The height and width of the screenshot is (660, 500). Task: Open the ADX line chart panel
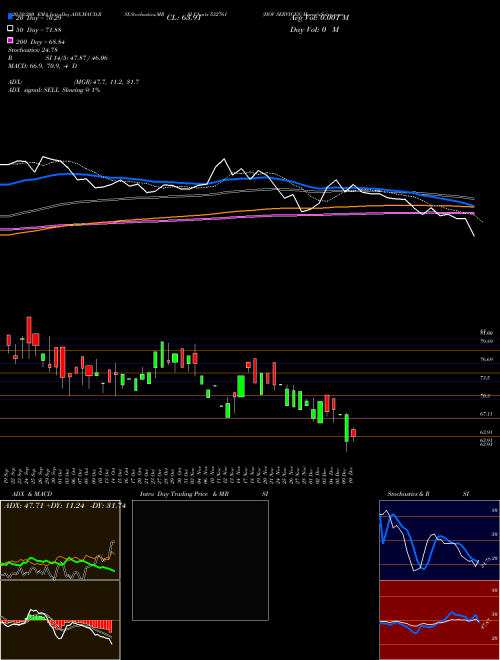coord(60,540)
